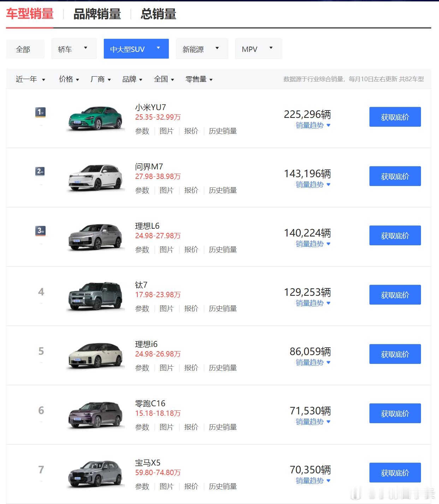Open 历史销量 link for 小米YU7
Image resolution: width=439 pixels, height=504 pixels.
223,131
